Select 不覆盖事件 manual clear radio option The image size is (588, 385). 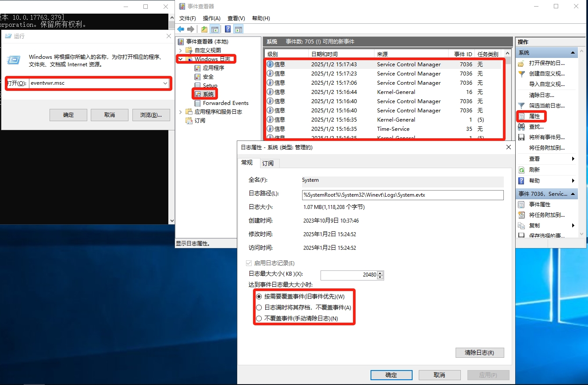(258, 318)
